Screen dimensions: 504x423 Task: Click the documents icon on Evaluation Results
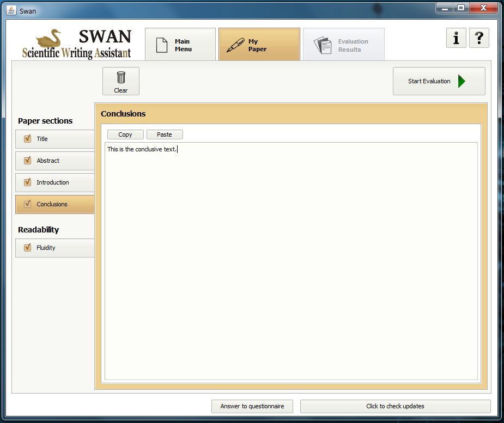323,45
